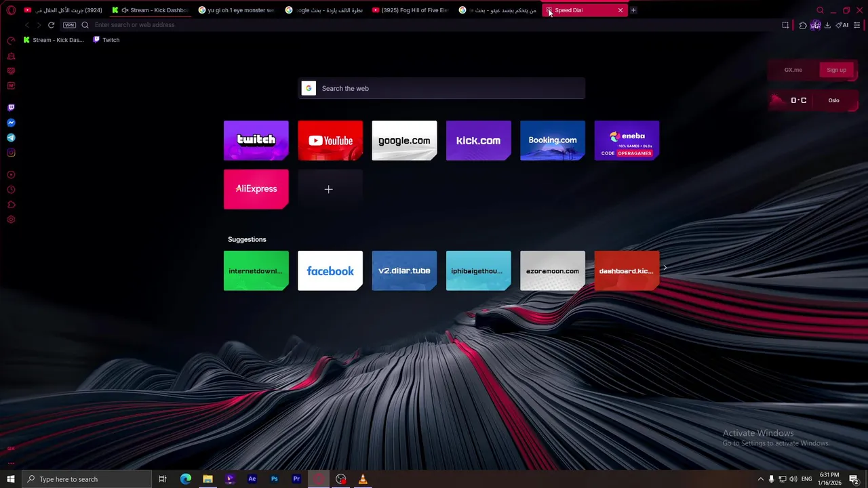Open Facebook Messenger in the sidebar

(11, 123)
